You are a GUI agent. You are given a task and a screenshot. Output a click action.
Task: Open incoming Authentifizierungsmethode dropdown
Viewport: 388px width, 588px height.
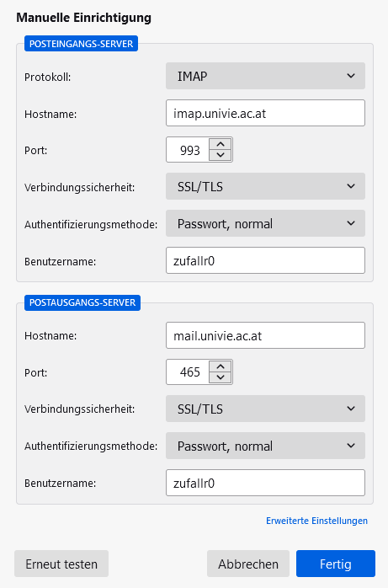coord(265,223)
